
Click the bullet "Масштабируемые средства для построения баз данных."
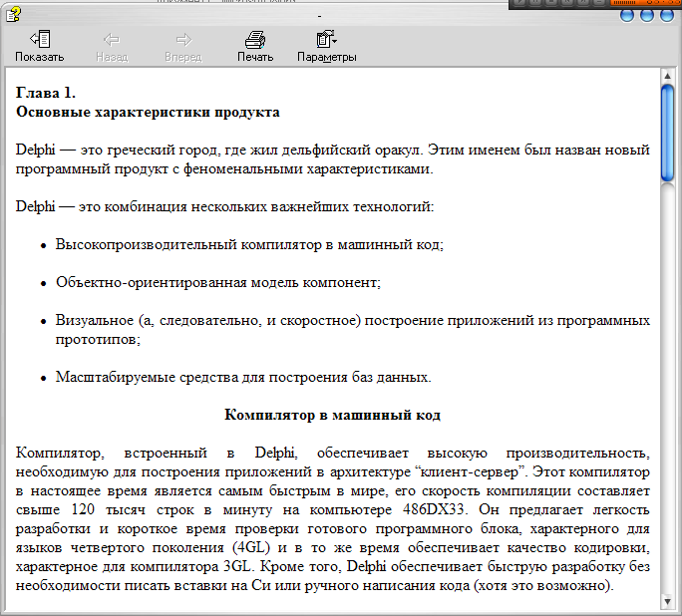tap(243, 377)
